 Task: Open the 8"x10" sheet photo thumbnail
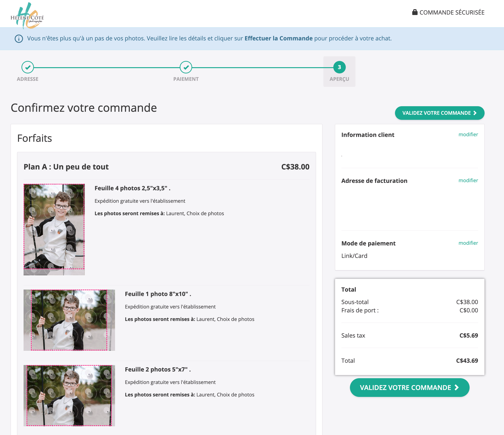click(x=69, y=320)
